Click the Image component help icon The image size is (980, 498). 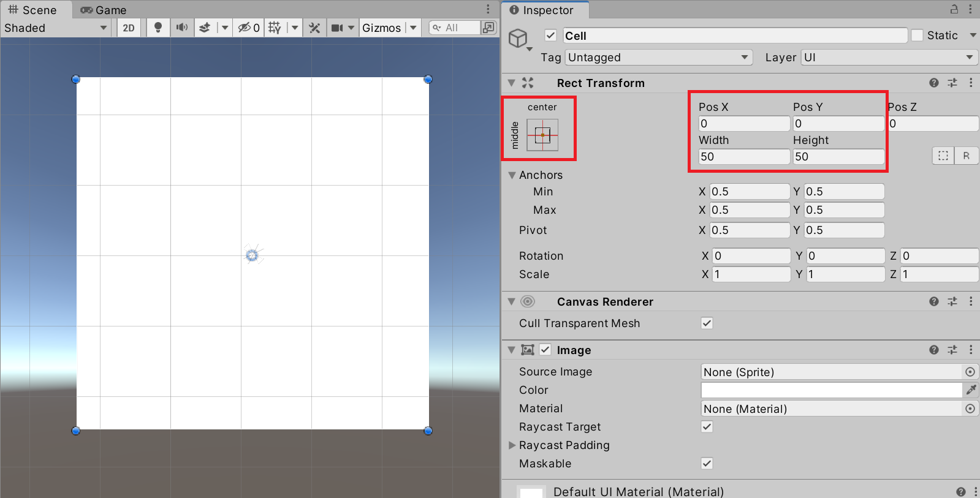[933, 350]
